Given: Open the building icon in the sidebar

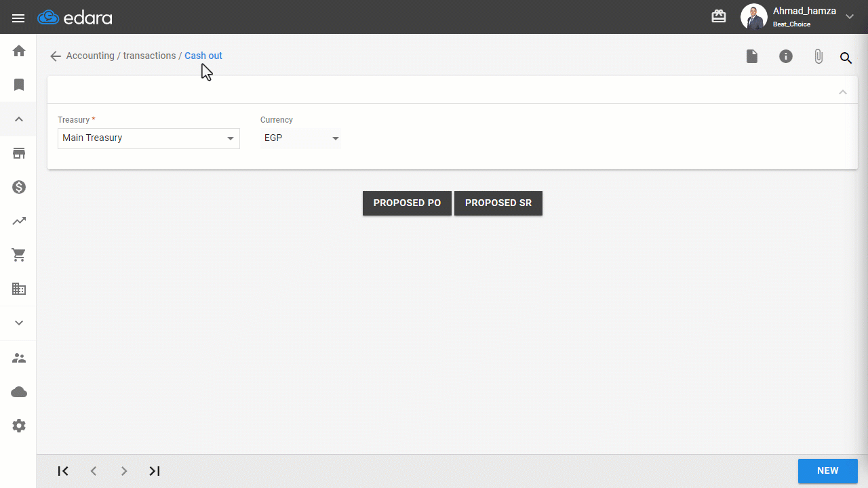Looking at the screenshot, I should point(19,289).
